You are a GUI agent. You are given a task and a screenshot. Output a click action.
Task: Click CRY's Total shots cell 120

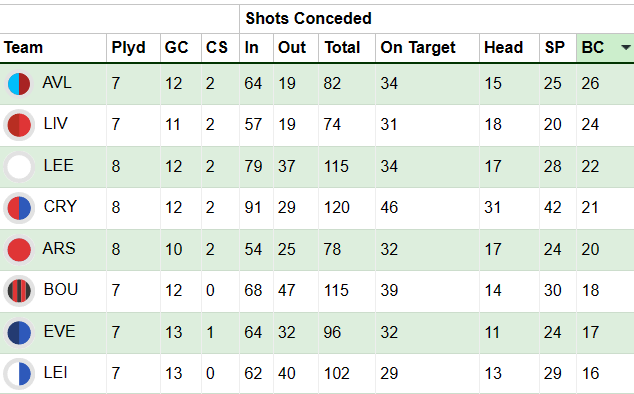point(337,208)
